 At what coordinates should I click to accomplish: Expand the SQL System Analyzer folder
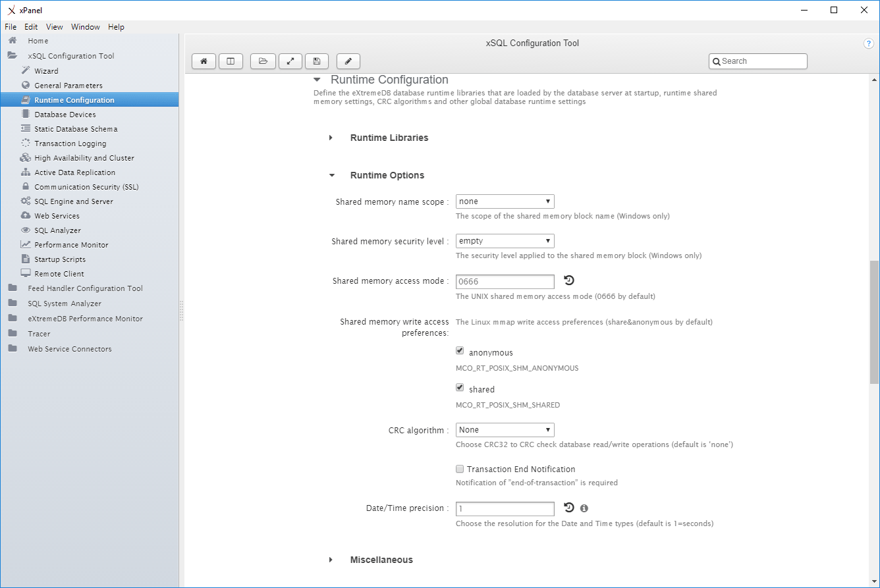click(13, 303)
